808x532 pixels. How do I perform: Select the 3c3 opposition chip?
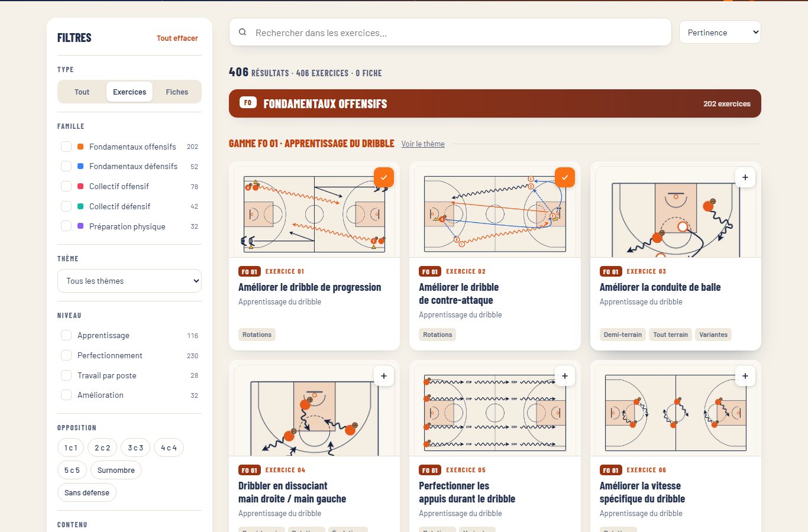tap(135, 448)
